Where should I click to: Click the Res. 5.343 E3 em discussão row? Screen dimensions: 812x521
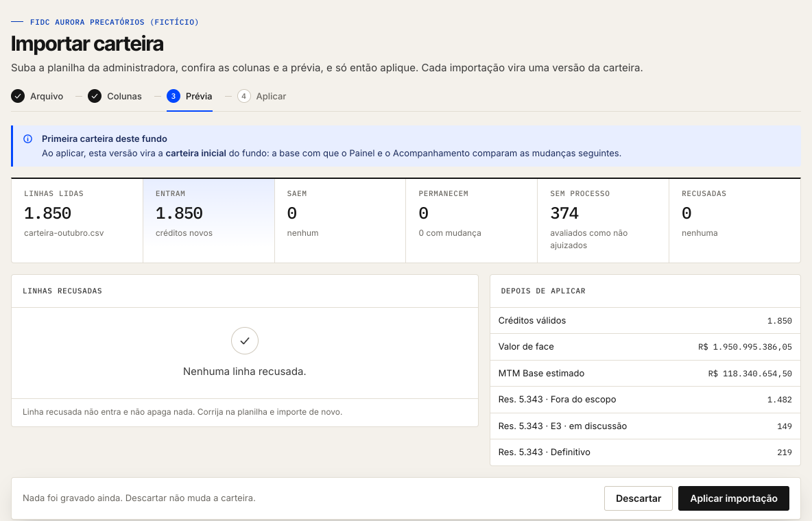(645, 426)
